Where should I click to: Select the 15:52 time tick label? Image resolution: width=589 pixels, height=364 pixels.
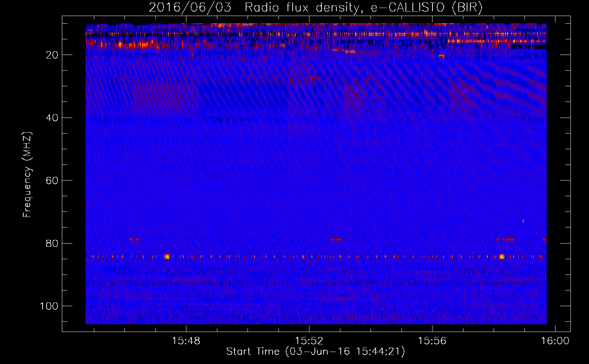[309, 341]
